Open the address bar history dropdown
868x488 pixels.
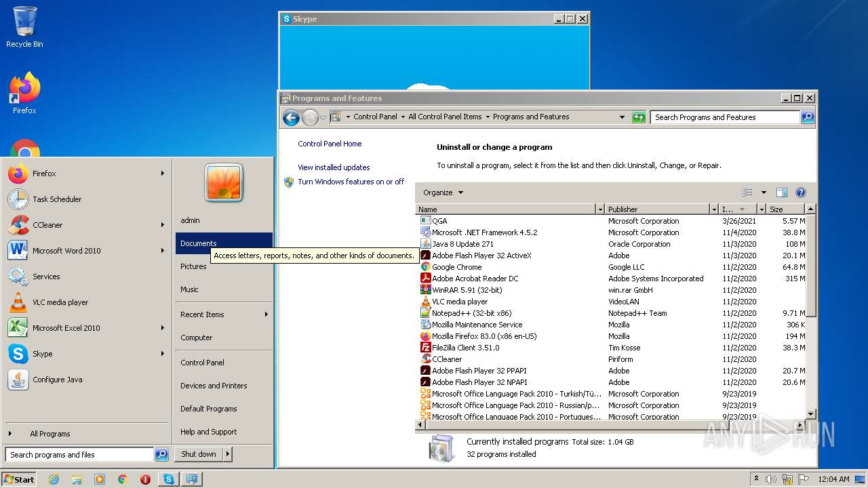point(622,117)
